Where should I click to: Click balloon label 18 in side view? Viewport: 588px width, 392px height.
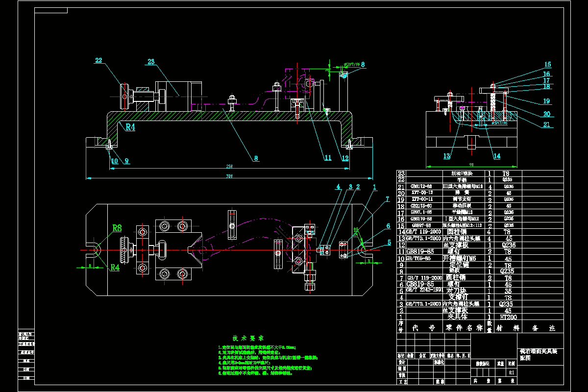546,86
